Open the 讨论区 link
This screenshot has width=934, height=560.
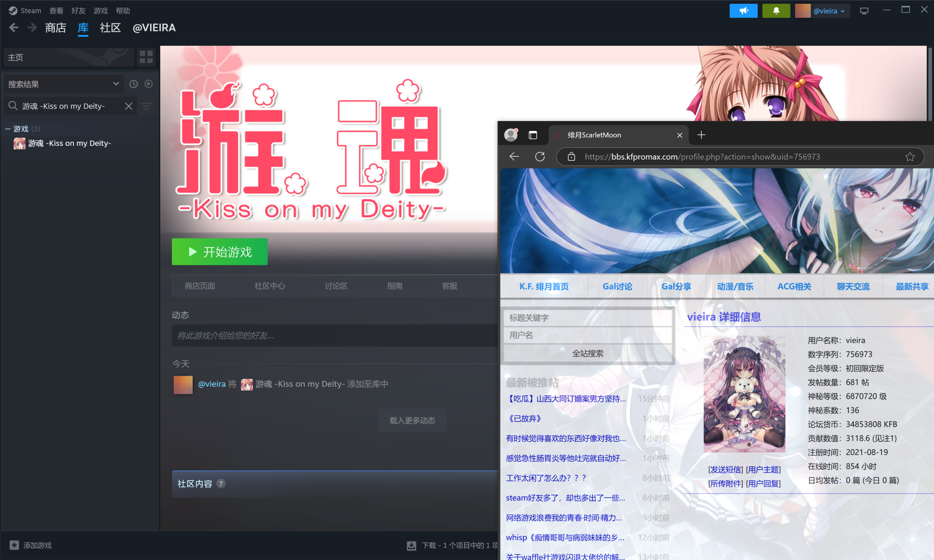(336, 286)
